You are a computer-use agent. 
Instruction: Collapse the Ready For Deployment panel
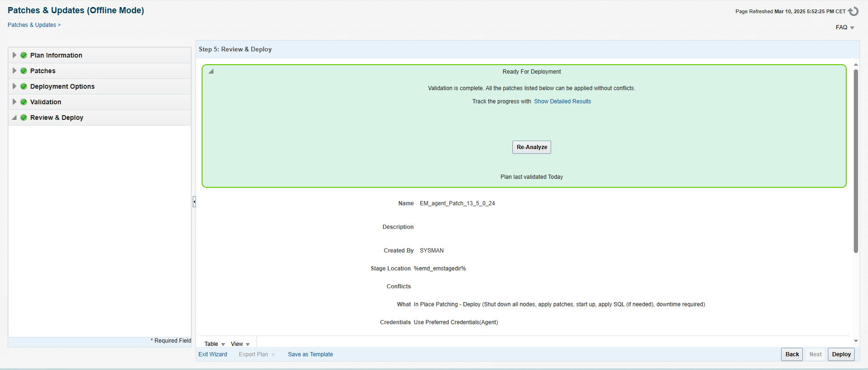click(211, 72)
